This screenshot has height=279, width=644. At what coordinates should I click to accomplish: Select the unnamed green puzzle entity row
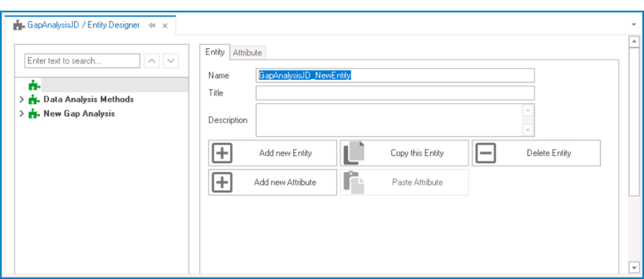pos(102,85)
